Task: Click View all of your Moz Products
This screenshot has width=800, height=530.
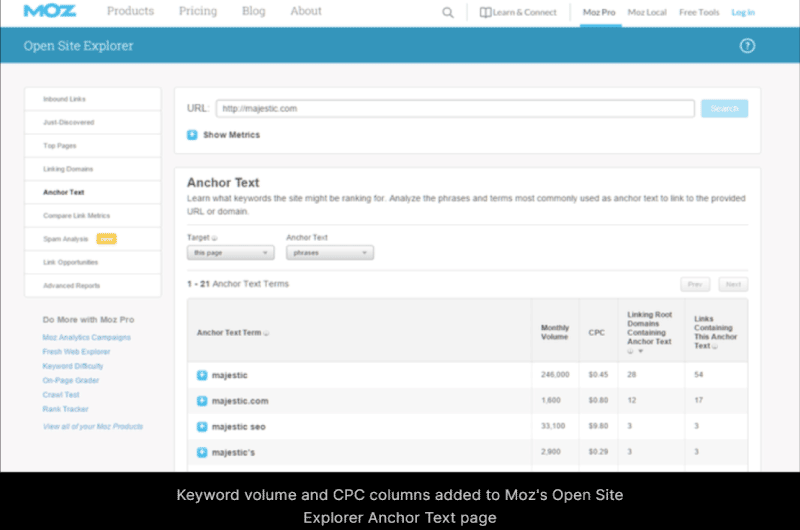Action: coord(93,426)
